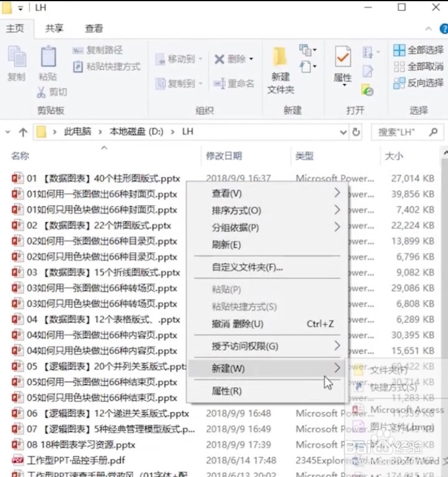Click PowerPoint icon of 05如何只用色块做出66种结束页.pptx
Screen dimensions: 448x477
tap(17, 398)
